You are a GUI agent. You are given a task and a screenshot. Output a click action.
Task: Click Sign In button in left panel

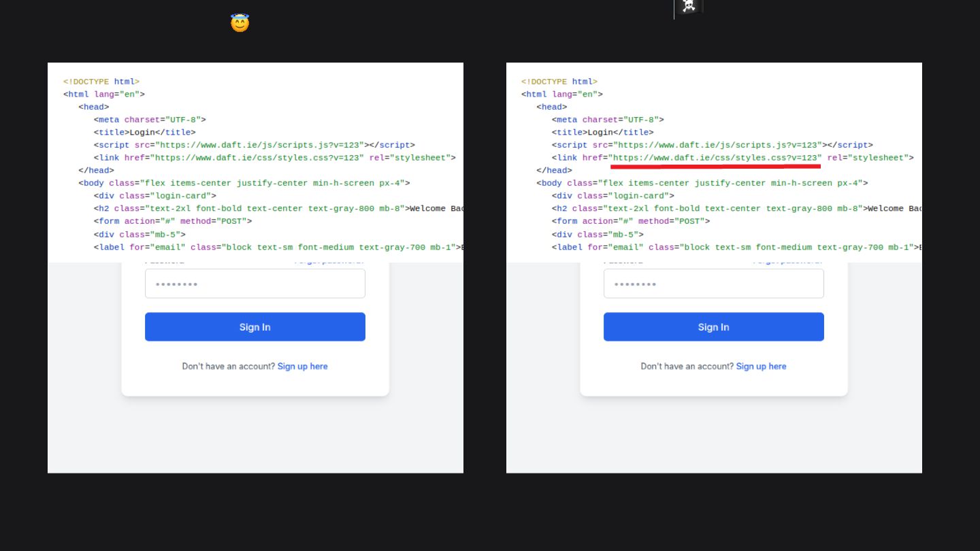point(255,327)
